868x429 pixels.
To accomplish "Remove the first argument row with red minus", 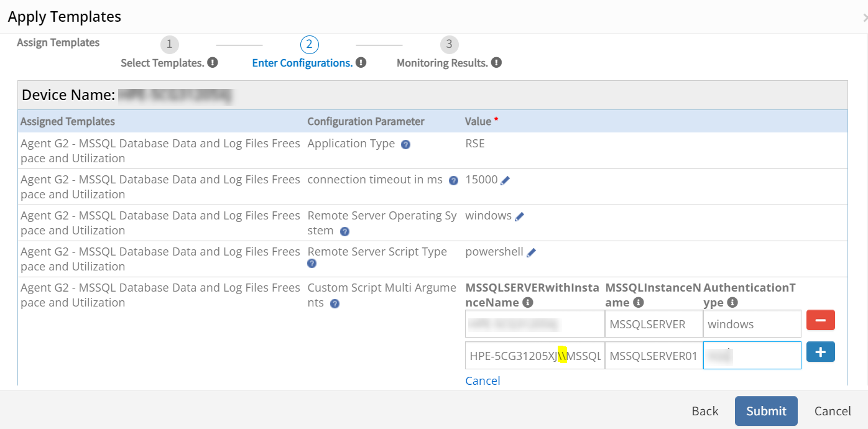I will click(820, 320).
